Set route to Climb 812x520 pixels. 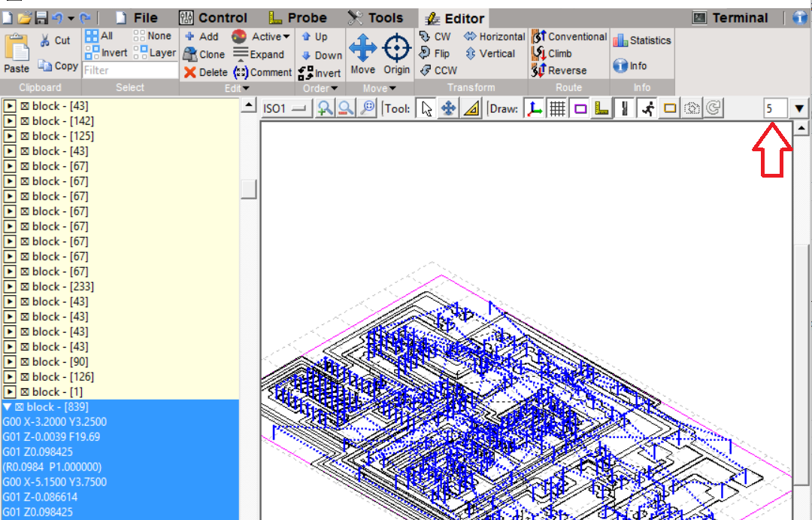click(552, 53)
